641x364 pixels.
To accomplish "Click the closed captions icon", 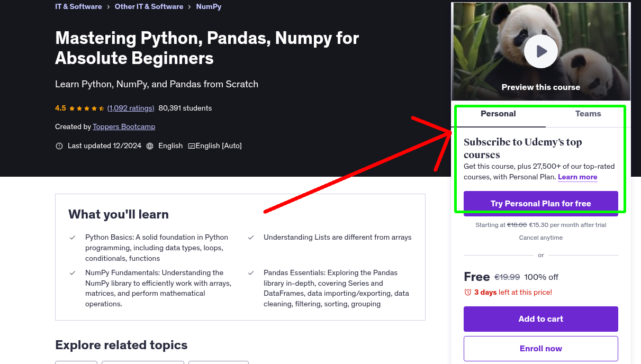I will [192, 145].
